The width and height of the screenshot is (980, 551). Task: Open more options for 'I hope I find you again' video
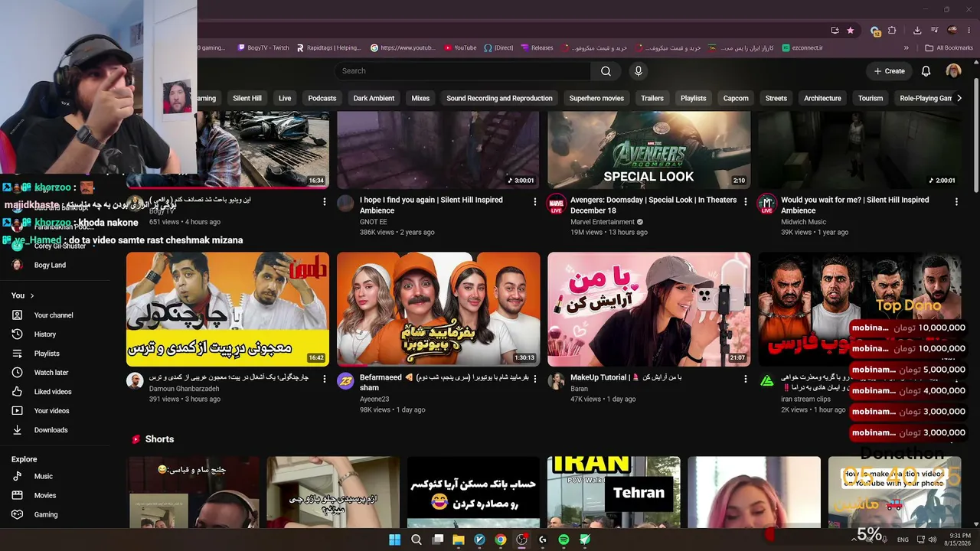click(x=535, y=202)
